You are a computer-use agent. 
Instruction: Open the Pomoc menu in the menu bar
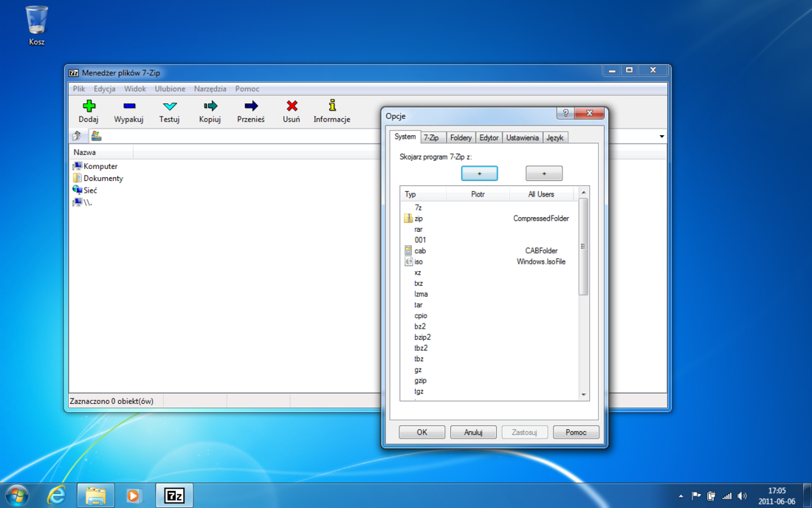[247, 89]
